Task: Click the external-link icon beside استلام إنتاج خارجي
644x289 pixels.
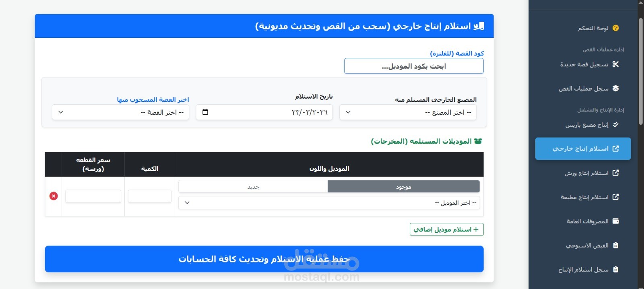Action: click(615, 149)
